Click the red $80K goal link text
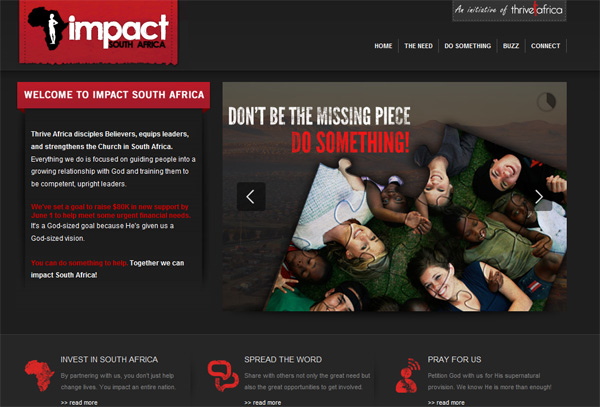 point(111,211)
